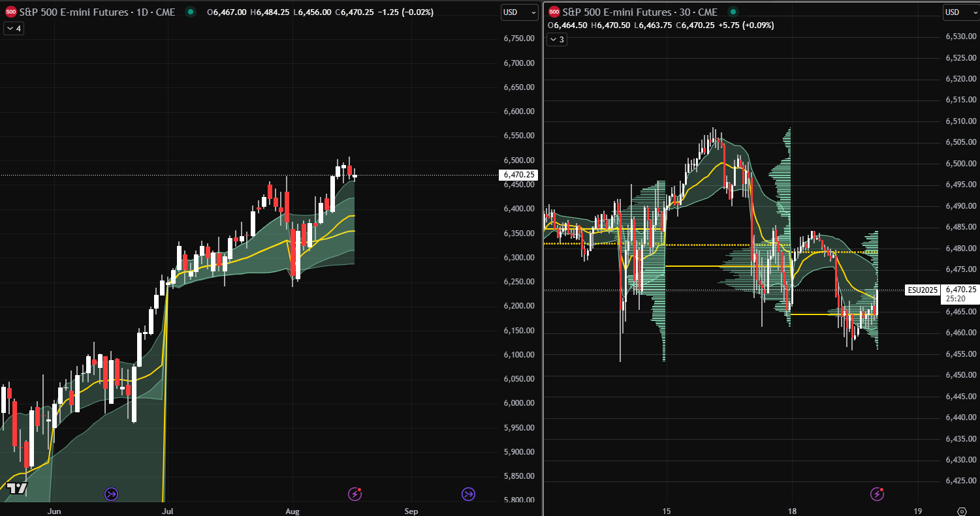Click the green market status dot on 30 chart
The height and width of the screenshot is (516, 980).
click(732, 12)
